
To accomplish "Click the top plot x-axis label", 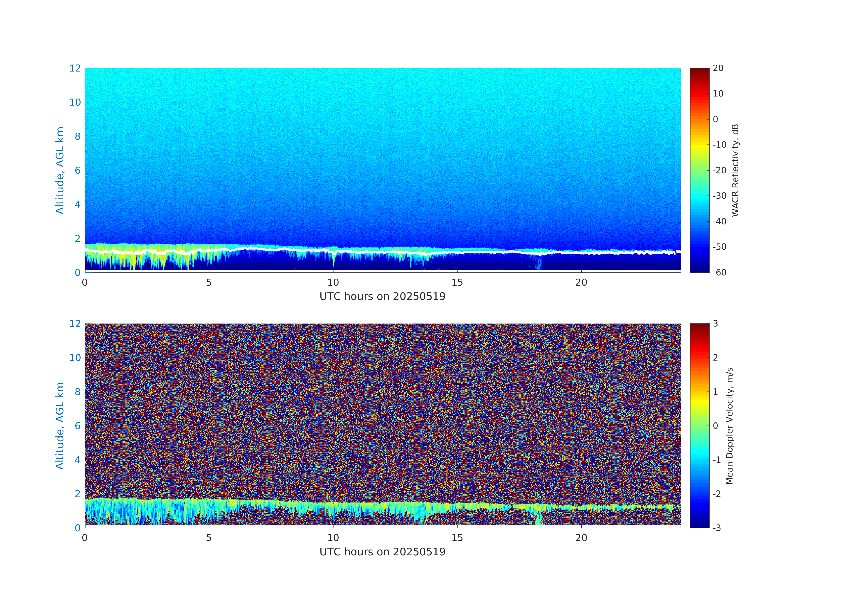I will [382, 297].
